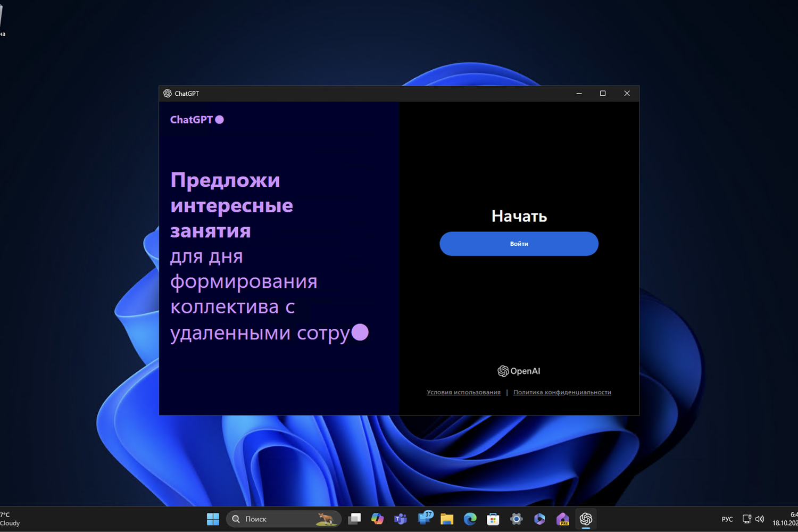Click the Поиск taskbar search box
798x532 pixels.
tap(283, 519)
